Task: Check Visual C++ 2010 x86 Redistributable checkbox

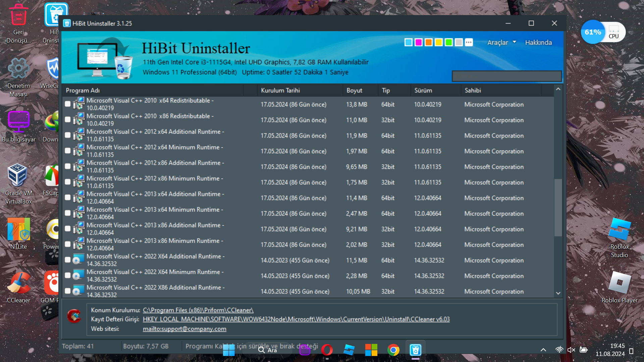Action: [68, 120]
